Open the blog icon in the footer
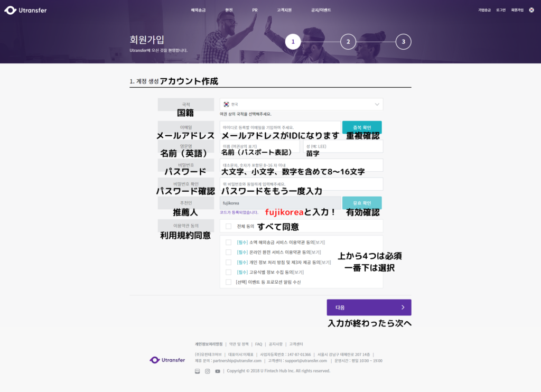 point(198,371)
